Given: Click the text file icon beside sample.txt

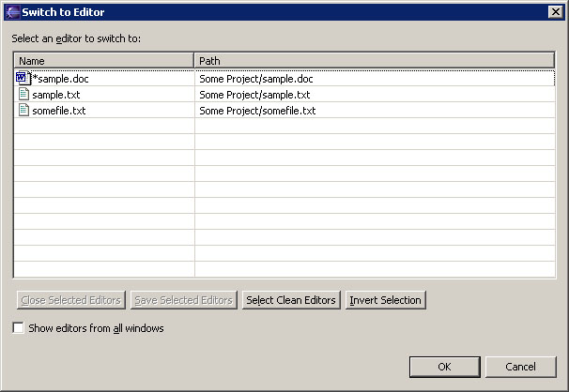Looking at the screenshot, I should pos(23,94).
